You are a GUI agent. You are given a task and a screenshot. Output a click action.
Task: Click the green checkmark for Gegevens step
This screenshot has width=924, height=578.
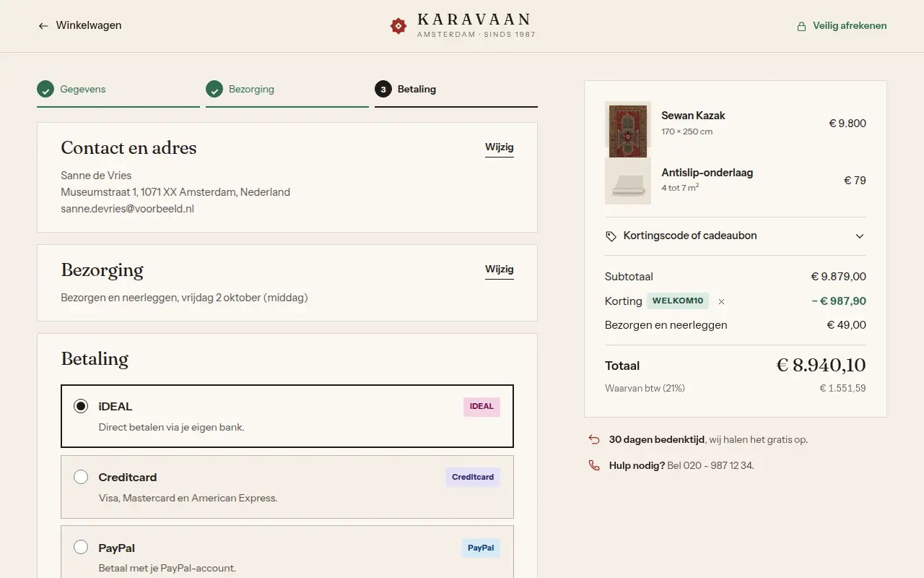[x=45, y=90]
